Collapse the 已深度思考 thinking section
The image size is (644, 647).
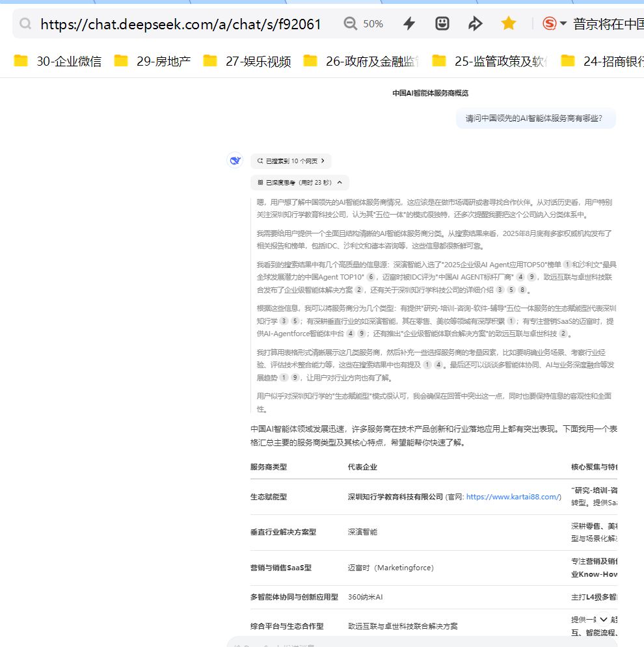300,182
